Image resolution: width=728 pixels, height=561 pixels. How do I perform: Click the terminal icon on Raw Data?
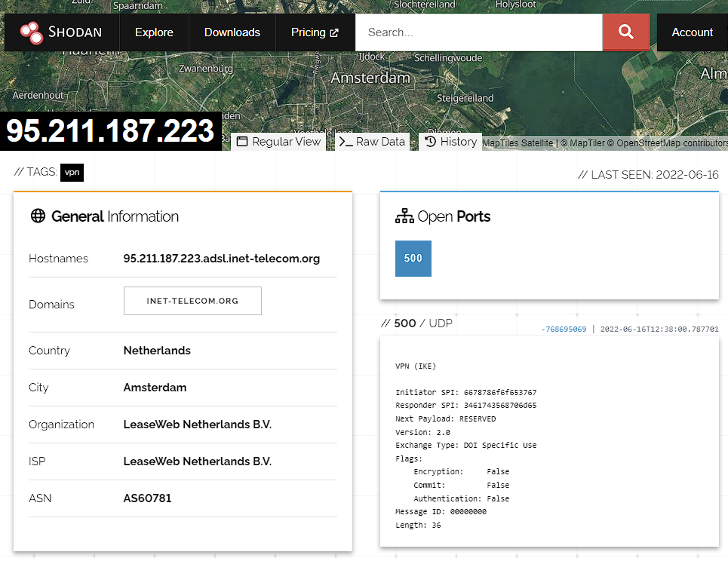click(346, 142)
